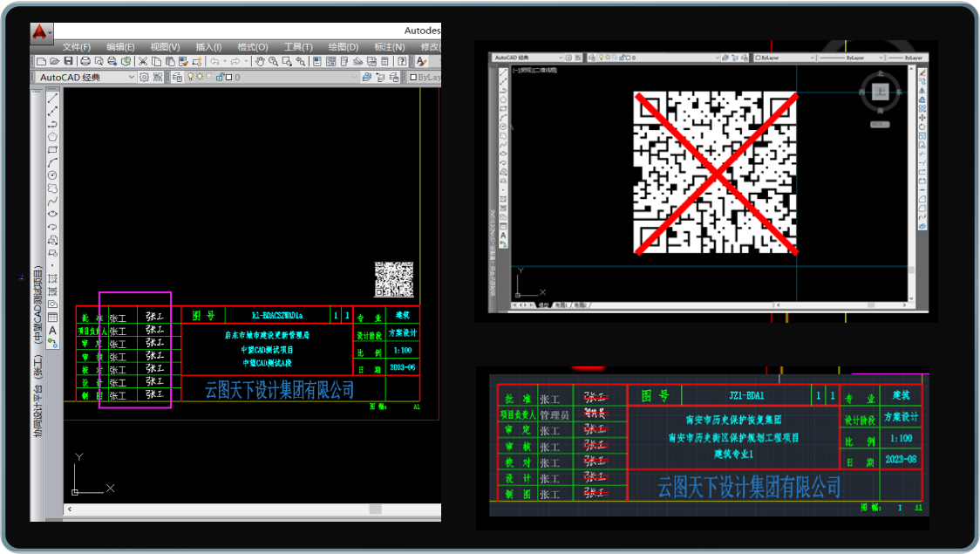Select the Ellipse draw tool
980x554 pixels.
coord(53,214)
